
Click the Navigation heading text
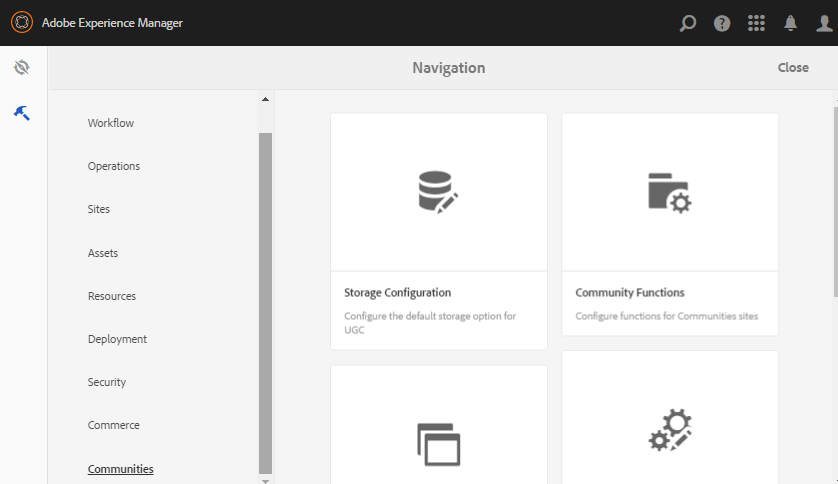click(x=448, y=68)
